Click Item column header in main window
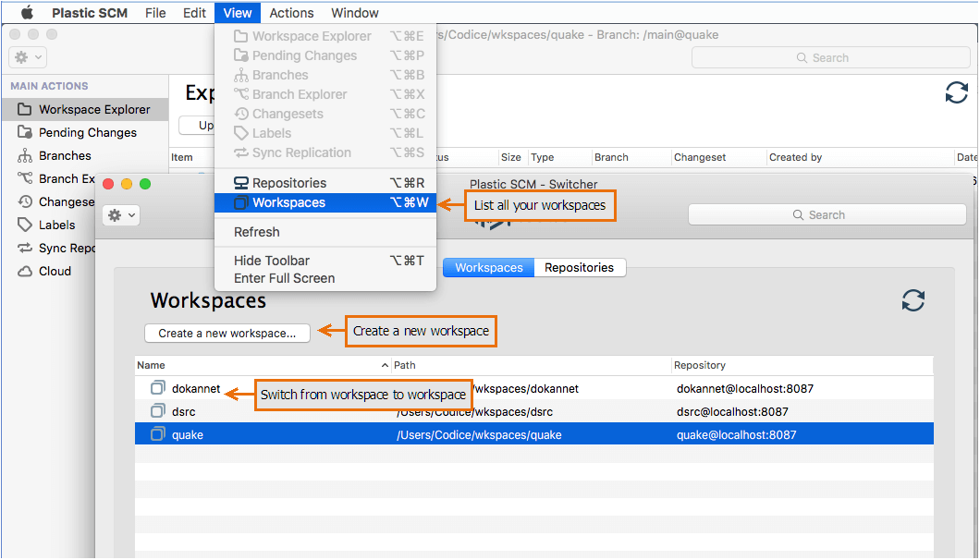This screenshot has height=560, width=980. click(x=182, y=157)
